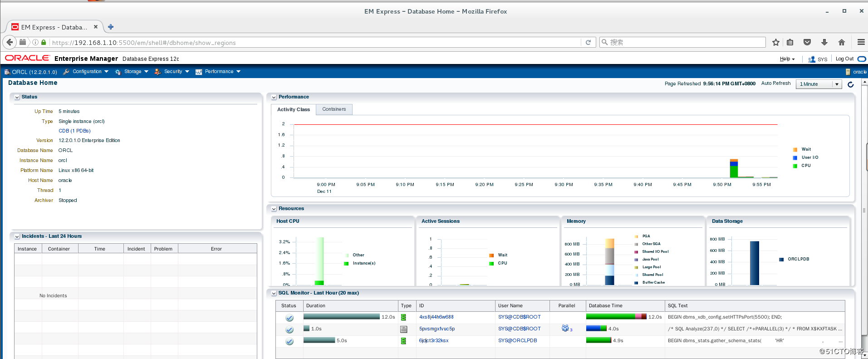Click the Incidents table Problem column header
The image size is (868, 359).
(164, 249)
